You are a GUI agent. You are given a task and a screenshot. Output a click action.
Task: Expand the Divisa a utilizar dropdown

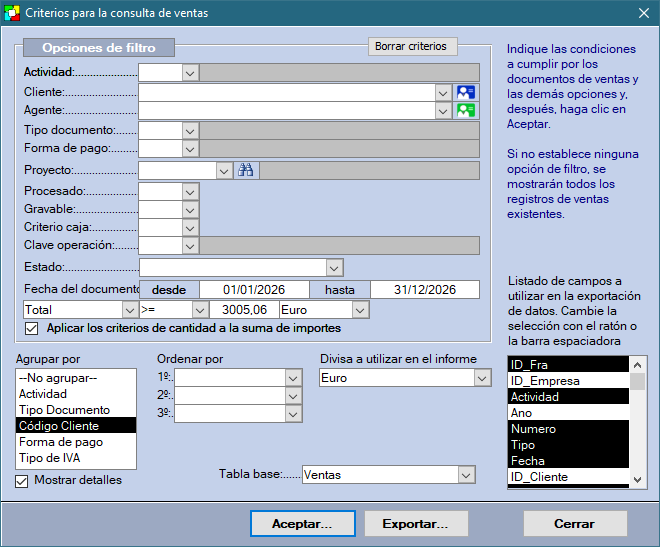coord(482,378)
